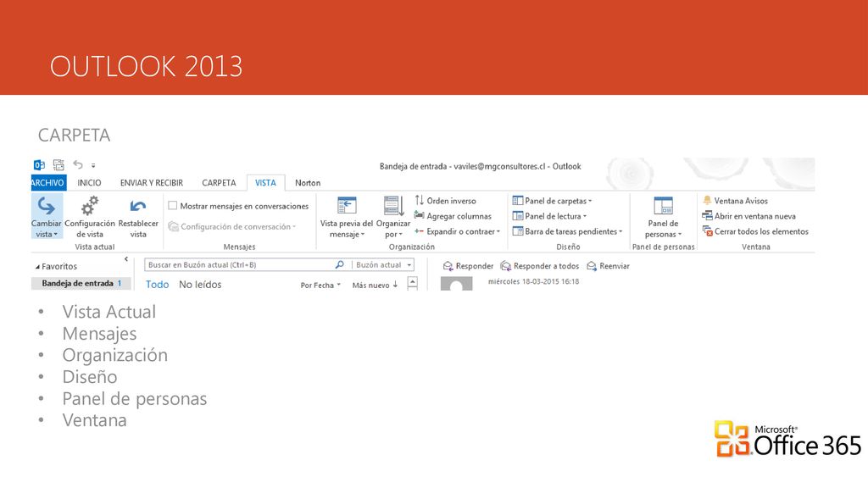Click Reenviar in the reading pane
Viewport: 868px width, 488px height.
[609, 266]
